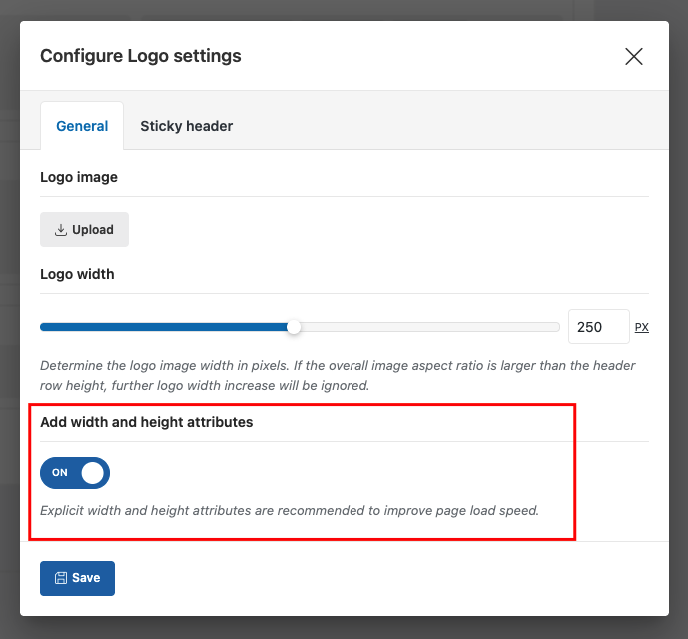Click the Logo width slider handle
This screenshot has height=639, width=688.
point(293,327)
